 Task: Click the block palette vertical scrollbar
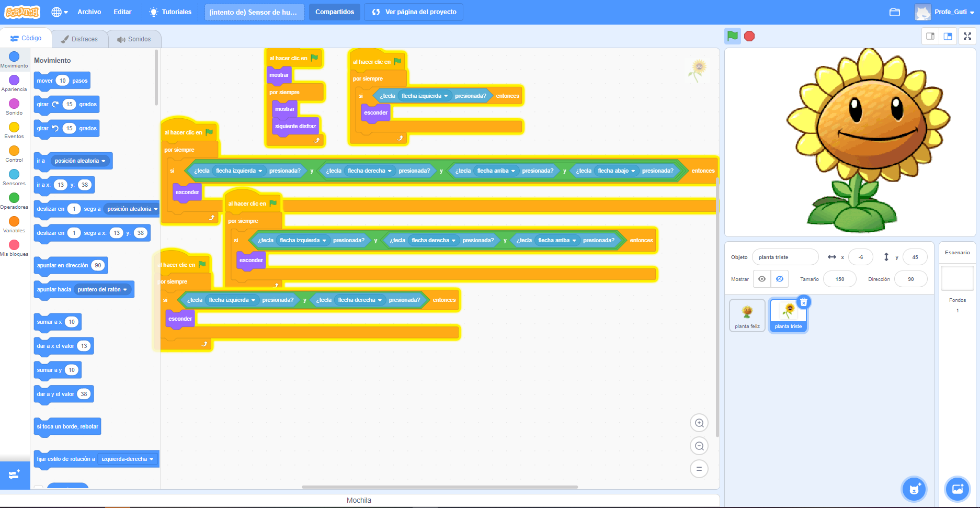click(x=156, y=77)
